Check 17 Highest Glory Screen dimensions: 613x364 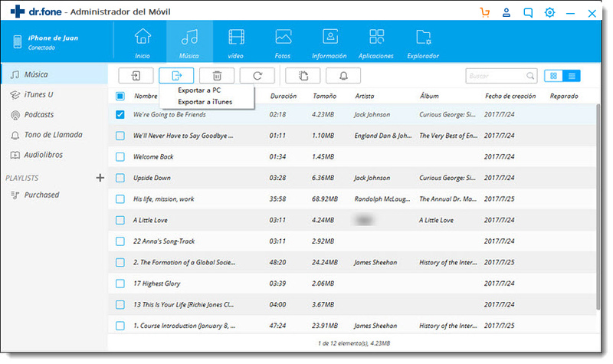[x=120, y=284]
